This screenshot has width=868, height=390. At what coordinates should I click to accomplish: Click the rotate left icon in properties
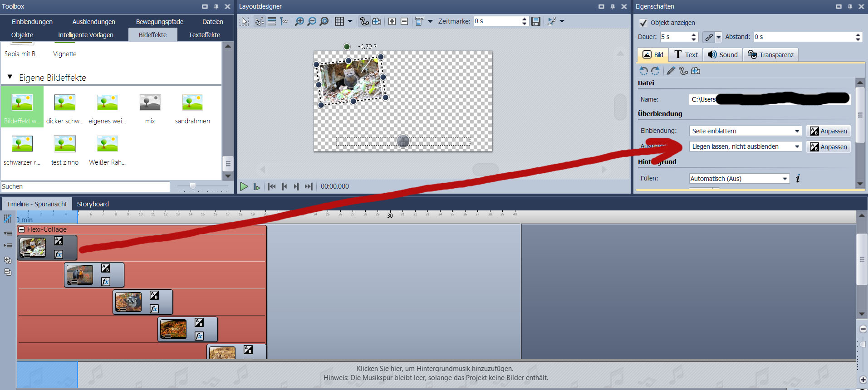(643, 71)
